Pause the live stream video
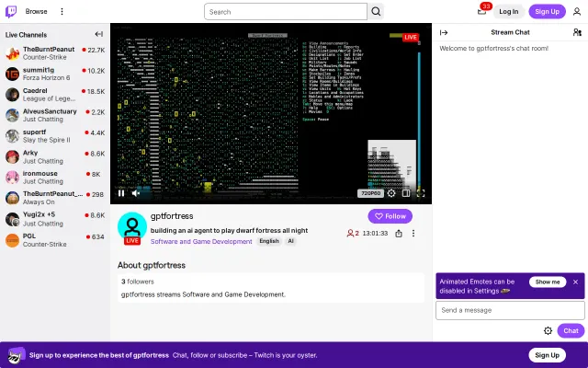The width and height of the screenshot is (588, 368). click(121, 193)
